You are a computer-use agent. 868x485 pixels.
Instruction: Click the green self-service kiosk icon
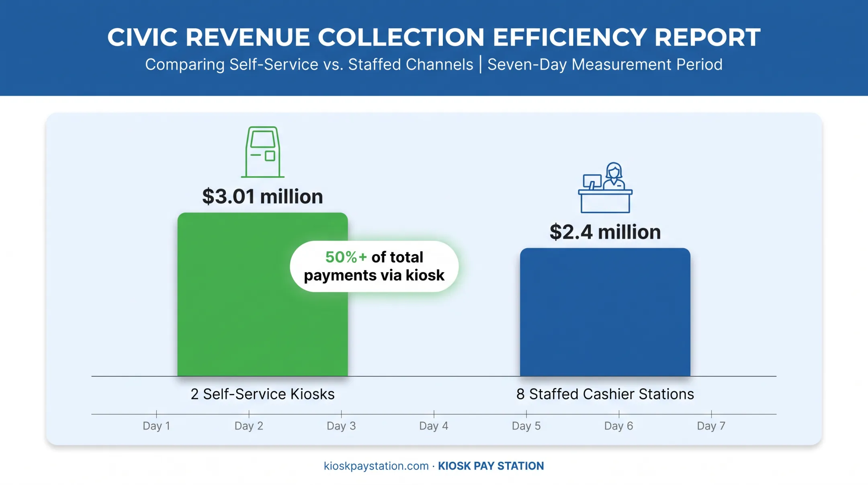pyautogui.click(x=263, y=152)
